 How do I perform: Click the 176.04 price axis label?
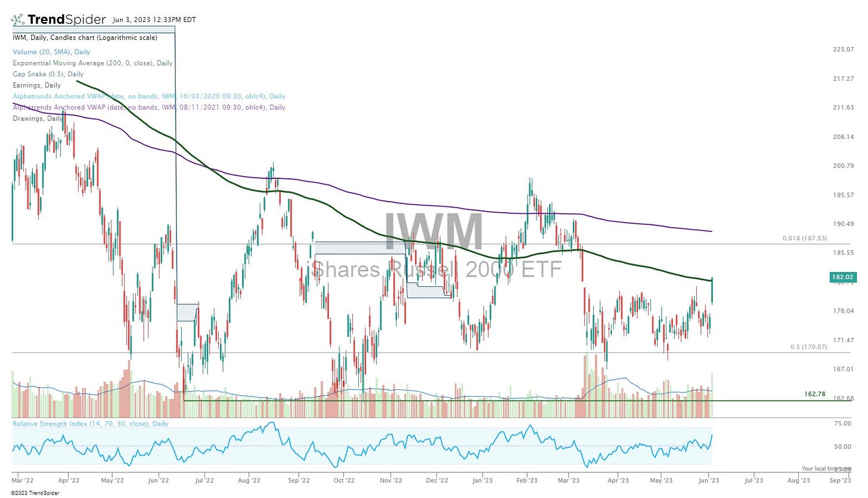(x=844, y=311)
